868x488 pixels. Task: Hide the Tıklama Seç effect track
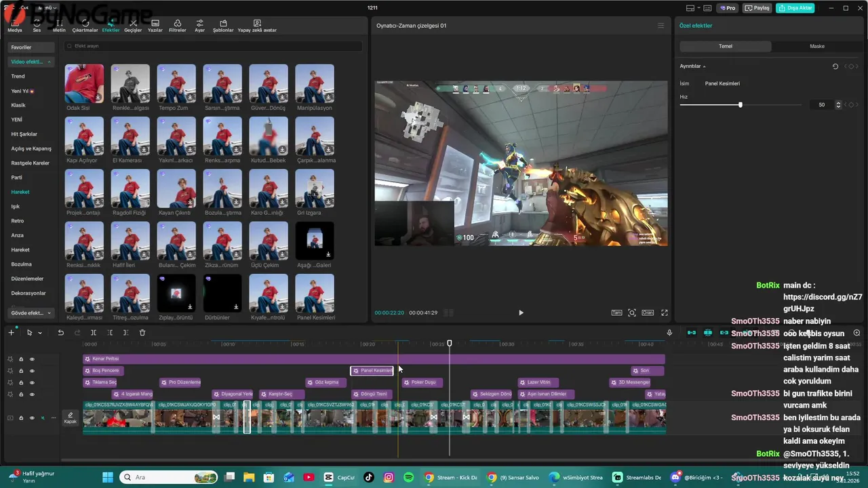[x=32, y=382]
